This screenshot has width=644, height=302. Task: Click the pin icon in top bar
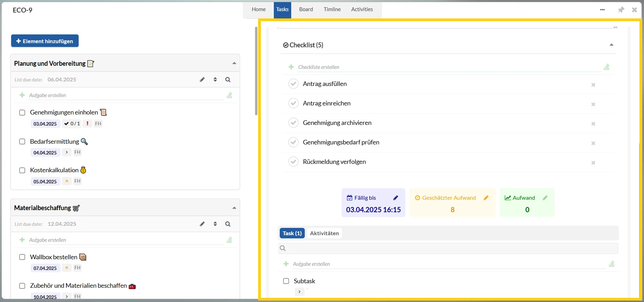pyautogui.click(x=621, y=10)
